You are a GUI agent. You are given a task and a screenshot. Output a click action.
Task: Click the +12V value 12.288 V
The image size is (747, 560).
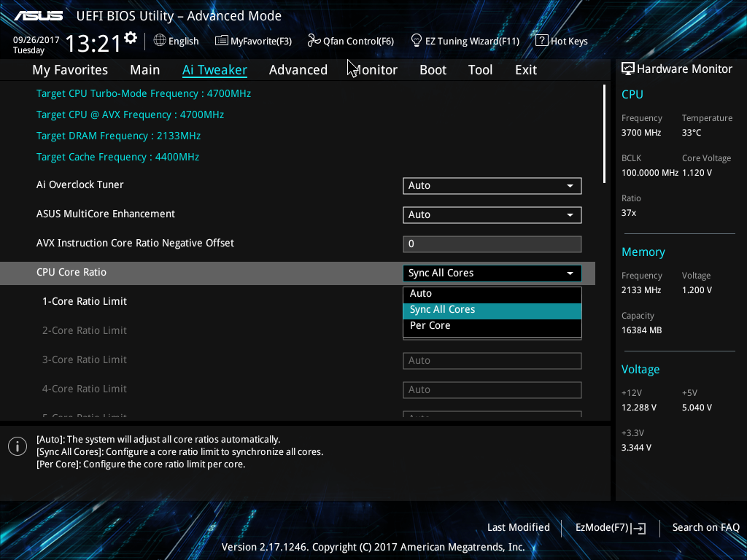[638, 408]
